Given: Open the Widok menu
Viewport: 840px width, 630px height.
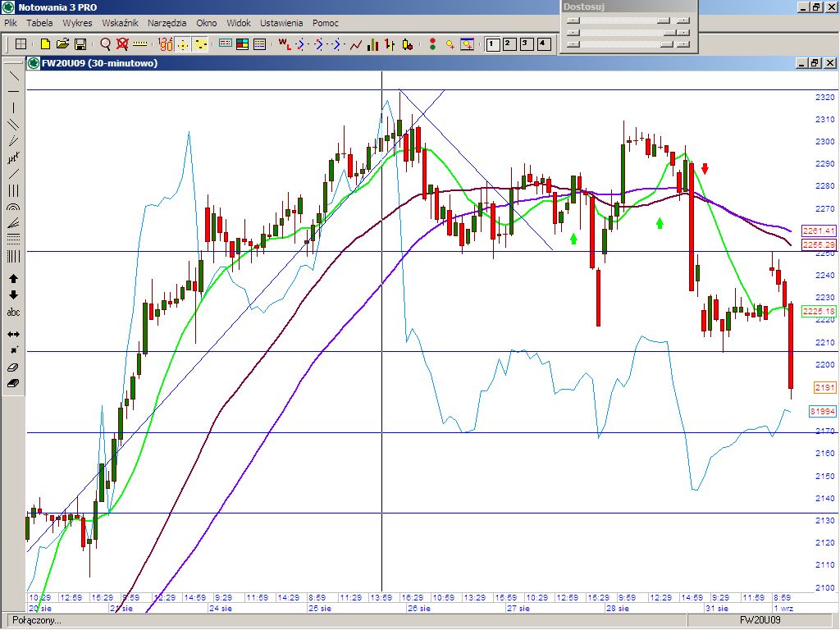Looking at the screenshot, I should coord(239,23).
